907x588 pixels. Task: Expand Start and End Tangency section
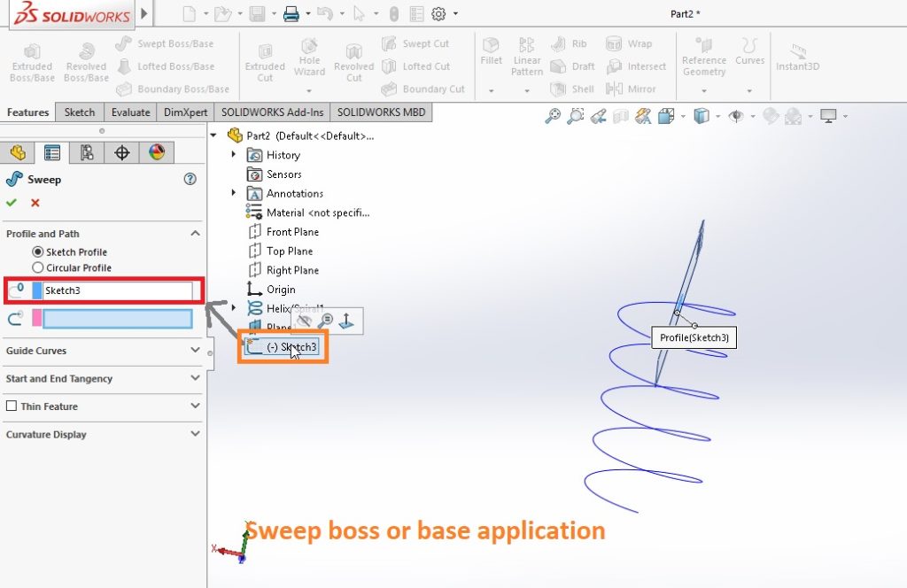(x=196, y=378)
